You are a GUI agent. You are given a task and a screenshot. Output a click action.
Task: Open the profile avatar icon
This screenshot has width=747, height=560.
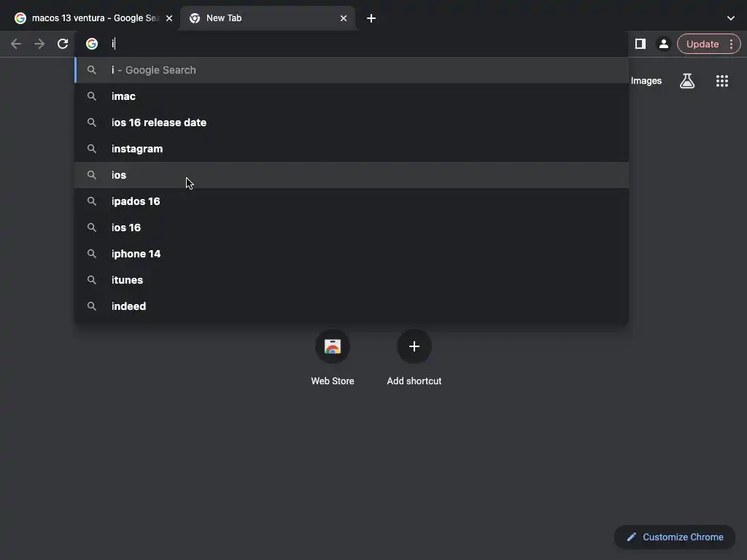coord(663,44)
